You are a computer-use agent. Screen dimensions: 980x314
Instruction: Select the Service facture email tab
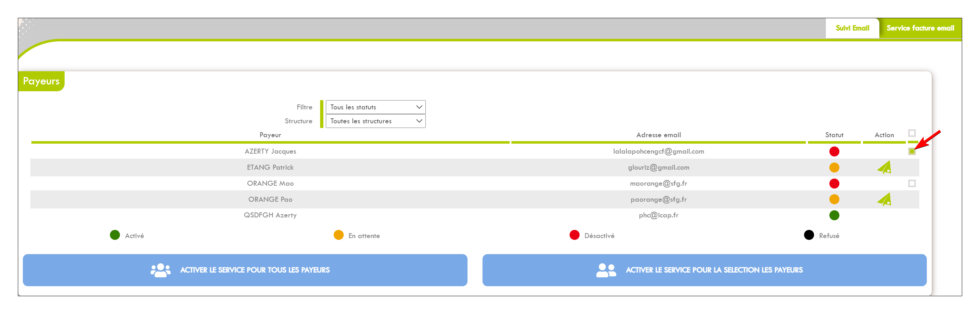pos(920,28)
